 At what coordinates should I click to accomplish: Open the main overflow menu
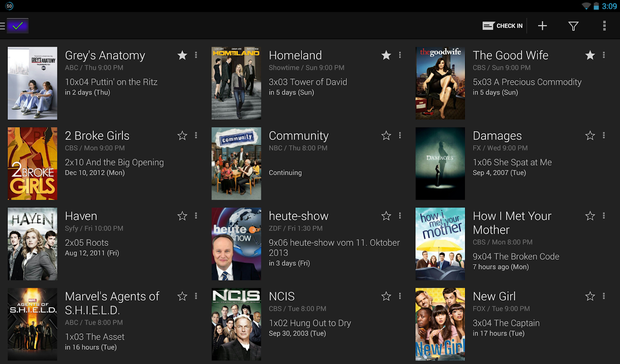pyautogui.click(x=604, y=26)
